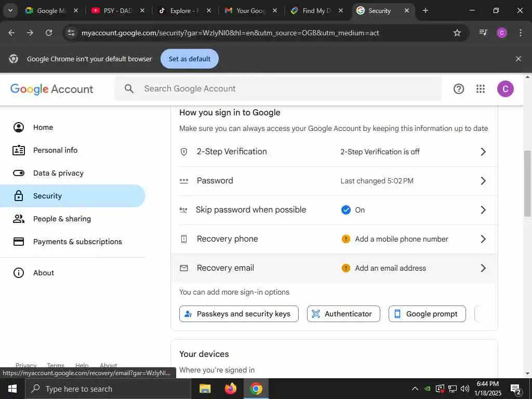Image resolution: width=532 pixels, height=399 pixels.
Task: Open 2-Step Verification row chevron
Action: (x=483, y=152)
